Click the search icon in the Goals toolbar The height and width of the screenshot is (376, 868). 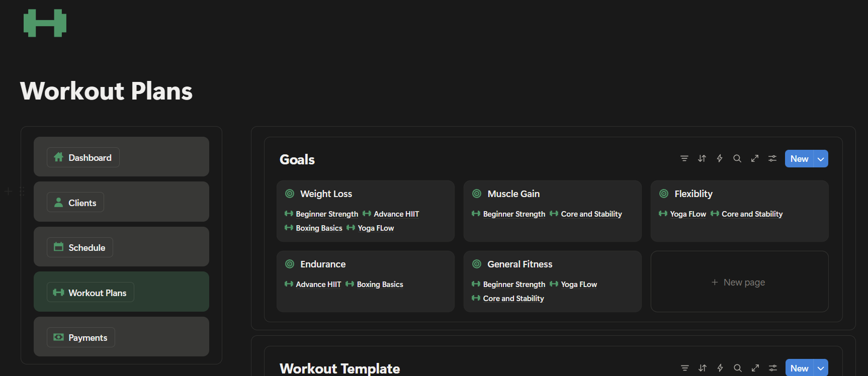[737, 158]
